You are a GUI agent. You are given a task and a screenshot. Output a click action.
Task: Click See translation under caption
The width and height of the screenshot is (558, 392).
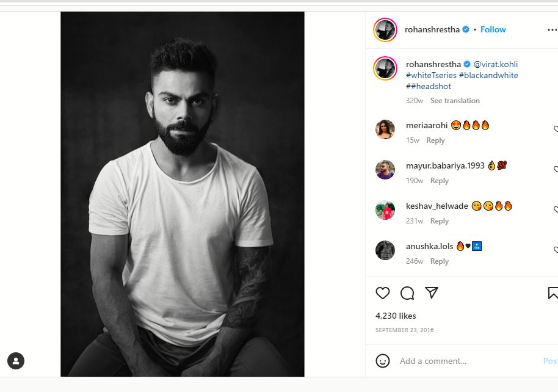coord(455,101)
